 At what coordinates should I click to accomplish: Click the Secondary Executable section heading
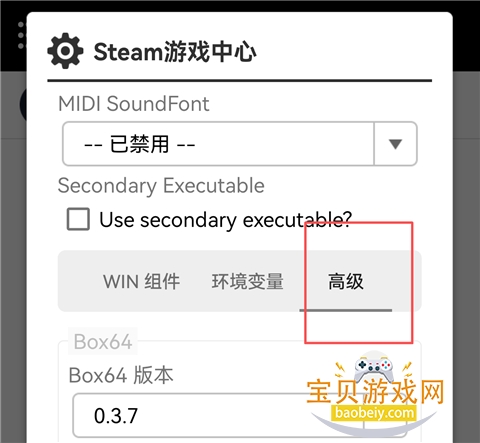click(x=161, y=186)
